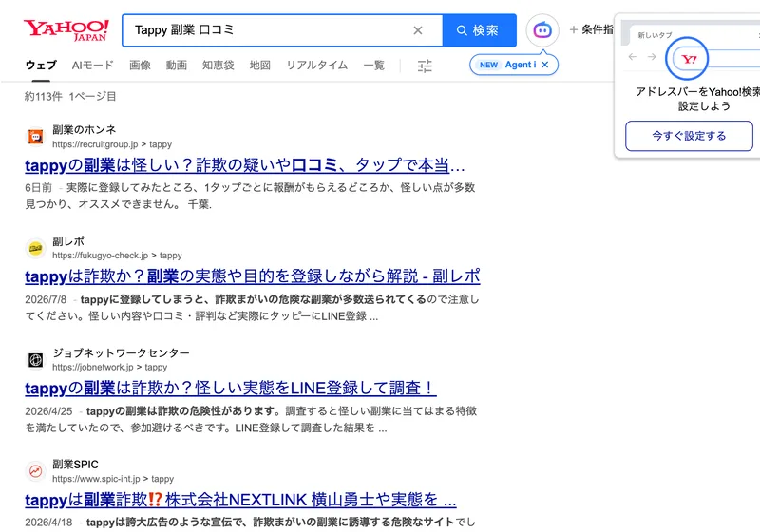This screenshot has height=532, width=760.
Task: Switch to the 画像 tab
Action: click(140, 65)
